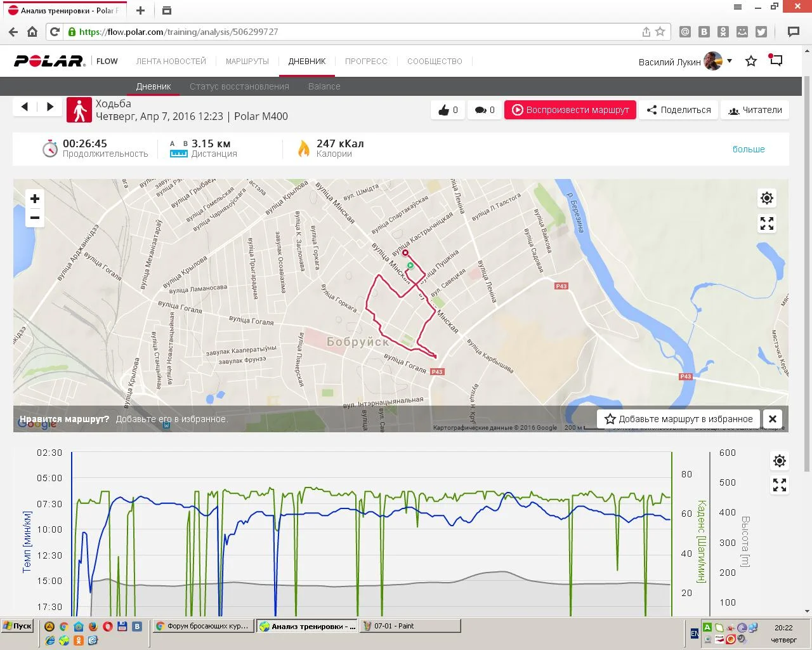The height and width of the screenshot is (650, 812).
Task: Open a new browser tab
Action: [140, 10]
